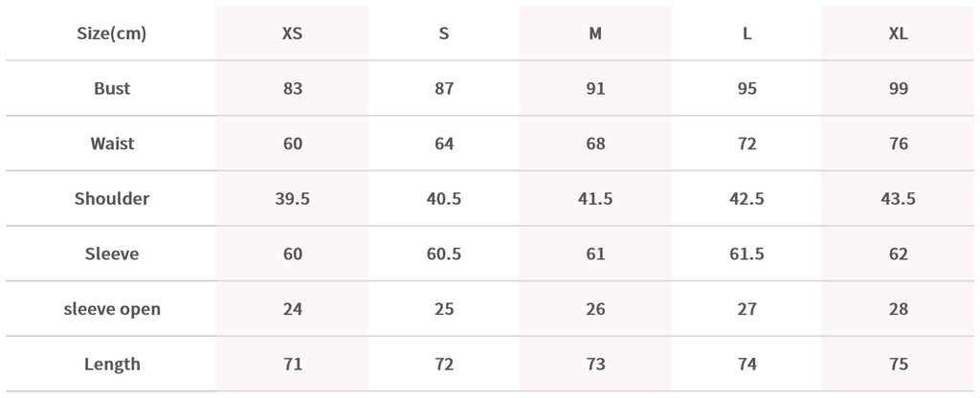Select the Waist value 72 for size L
The image size is (980, 398).
pyautogui.click(x=747, y=144)
